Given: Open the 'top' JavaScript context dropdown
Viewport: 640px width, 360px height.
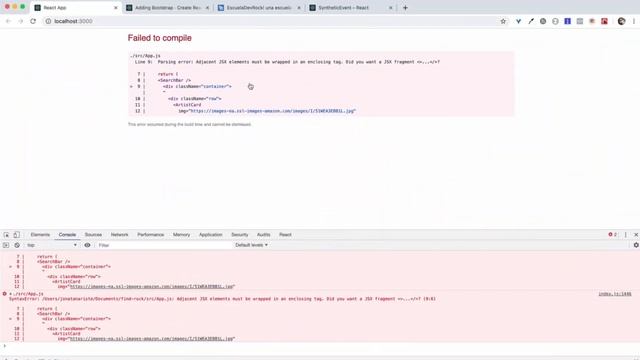Looking at the screenshot, I should pyautogui.click(x=52, y=245).
